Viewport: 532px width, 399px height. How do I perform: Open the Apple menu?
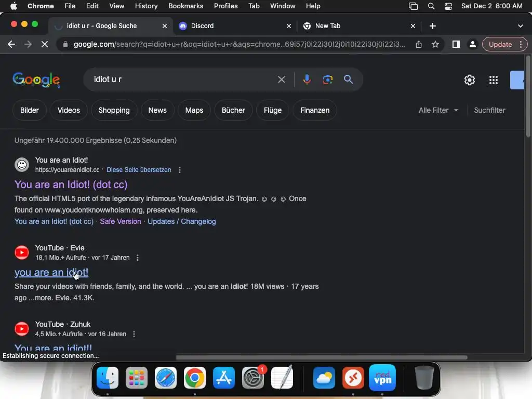coord(14,6)
